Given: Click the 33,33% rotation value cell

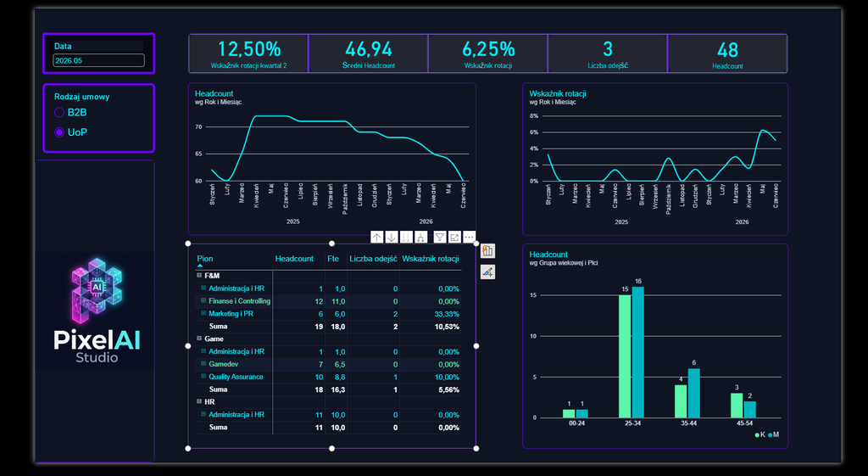Looking at the screenshot, I should tap(447, 314).
